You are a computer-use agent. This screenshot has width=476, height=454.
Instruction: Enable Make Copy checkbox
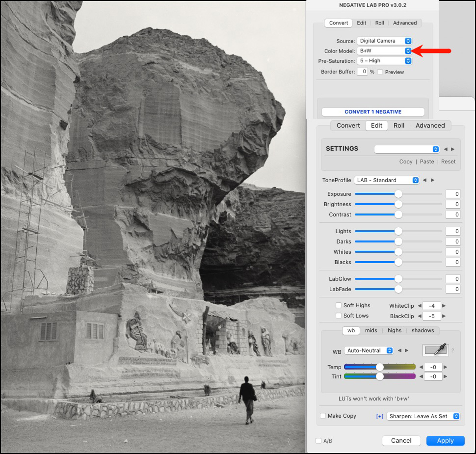pyautogui.click(x=323, y=416)
